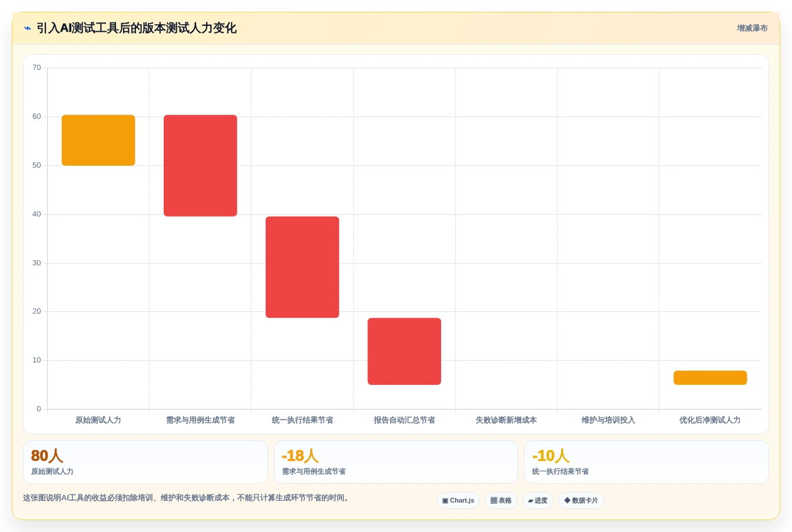Click x-axis label 统一执行结果节省
The image size is (792, 532).
(302, 420)
